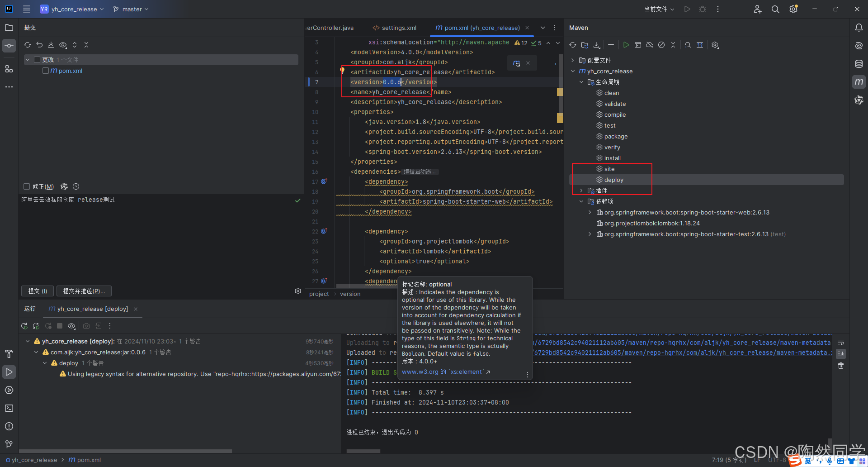Click version in the breadcrumb bar

tap(350, 294)
